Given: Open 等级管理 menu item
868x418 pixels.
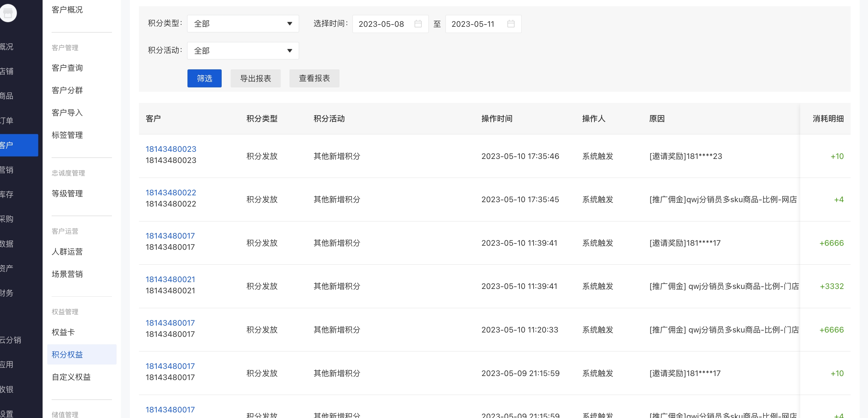Looking at the screenshot, I should pos(67,193).
